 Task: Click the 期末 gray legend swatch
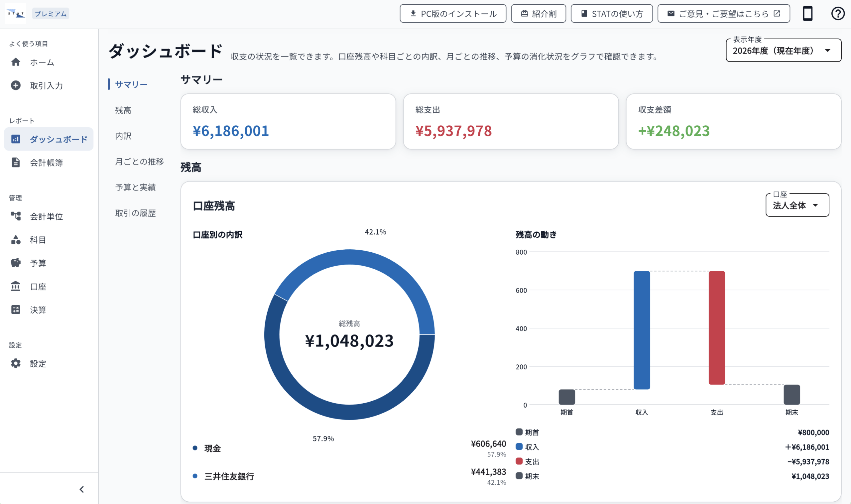[519, 475]
